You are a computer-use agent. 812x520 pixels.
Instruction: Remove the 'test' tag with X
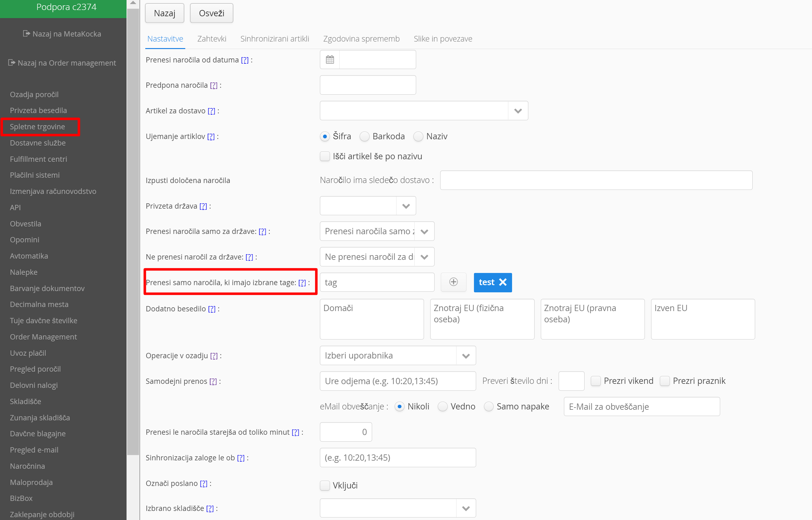[x=503, y=282]
